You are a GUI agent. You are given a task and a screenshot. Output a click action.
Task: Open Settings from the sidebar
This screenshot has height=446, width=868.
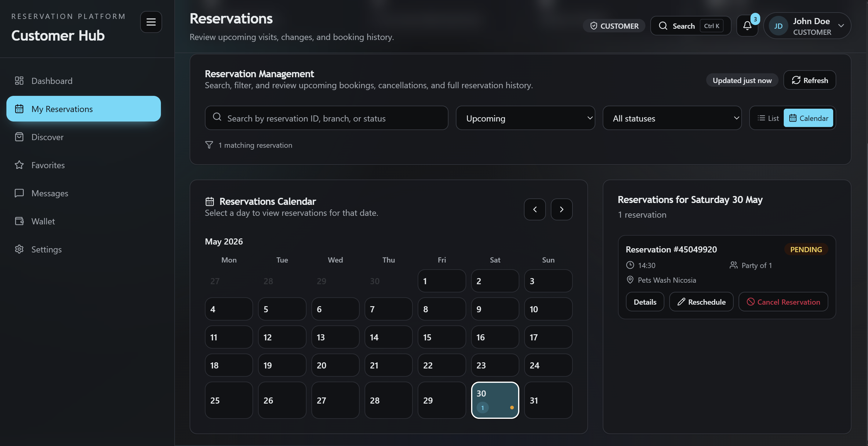(x=19, y=249)
